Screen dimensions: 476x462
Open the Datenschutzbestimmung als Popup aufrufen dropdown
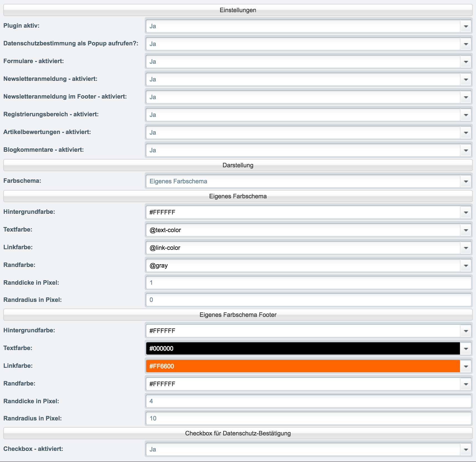308,44
